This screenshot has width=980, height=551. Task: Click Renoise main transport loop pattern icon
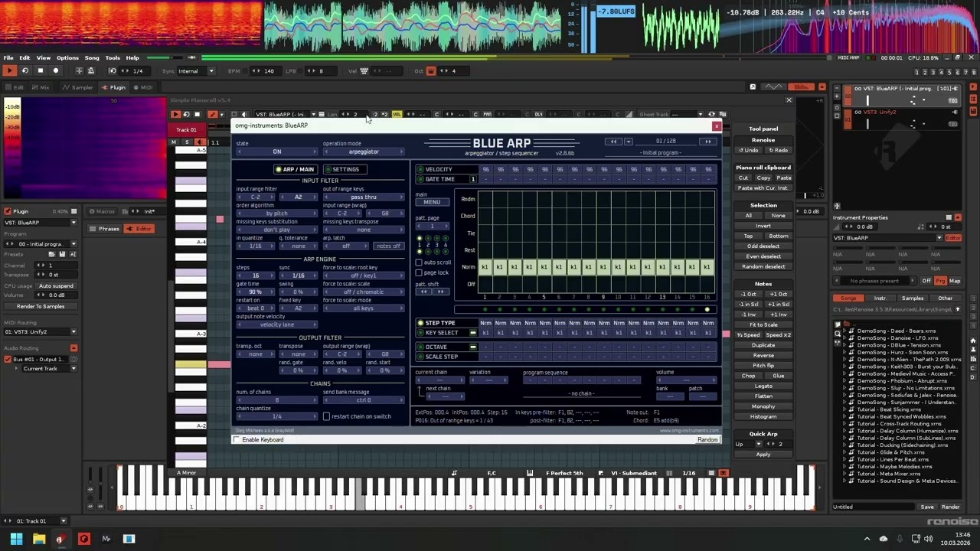(x=24, y=70)
